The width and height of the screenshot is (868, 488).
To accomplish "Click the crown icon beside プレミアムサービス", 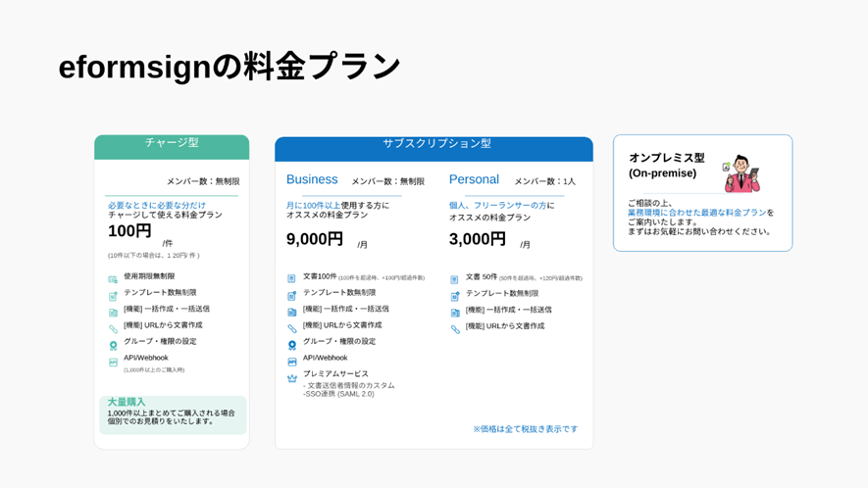I will pyautogui.click(x=291, y=378).
